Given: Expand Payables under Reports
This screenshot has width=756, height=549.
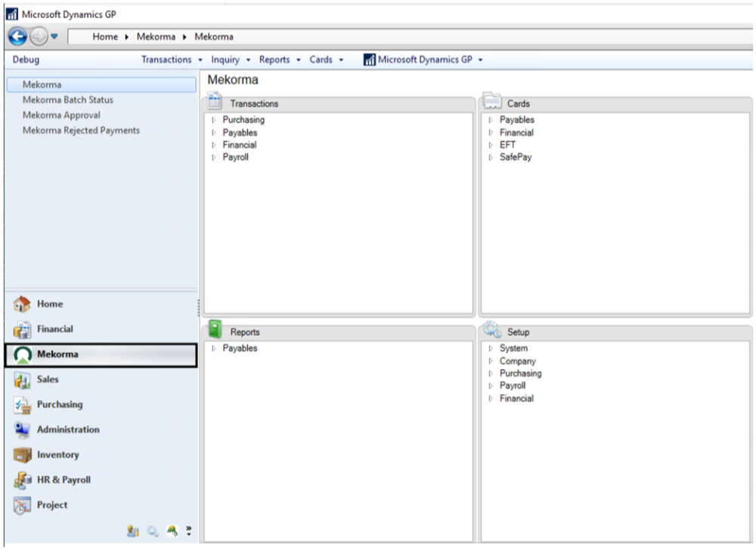Looking at the screenshot, I should point(214,349).
